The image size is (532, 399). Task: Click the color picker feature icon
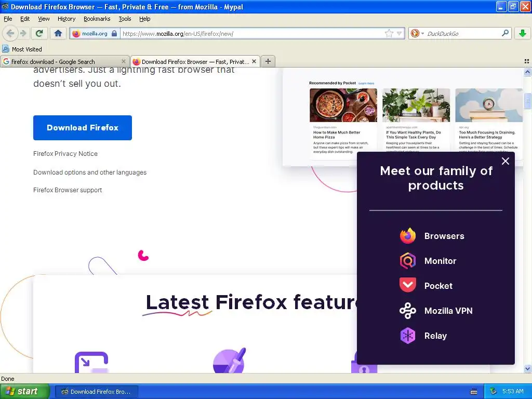point(229,361)
